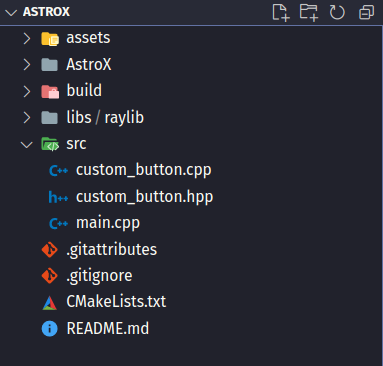
Task: Expand the libs / raylib folder chevron
Action: click(27, 118)
